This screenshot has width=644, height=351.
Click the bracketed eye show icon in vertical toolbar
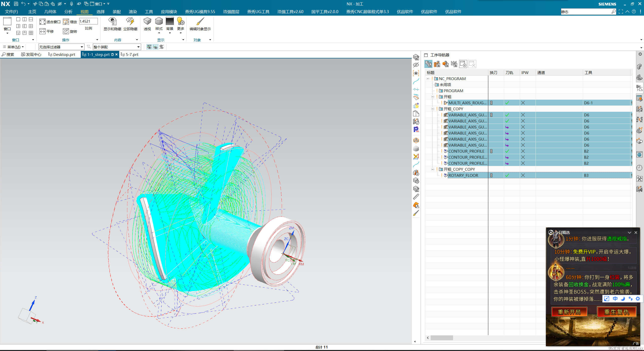pos(416,73)
